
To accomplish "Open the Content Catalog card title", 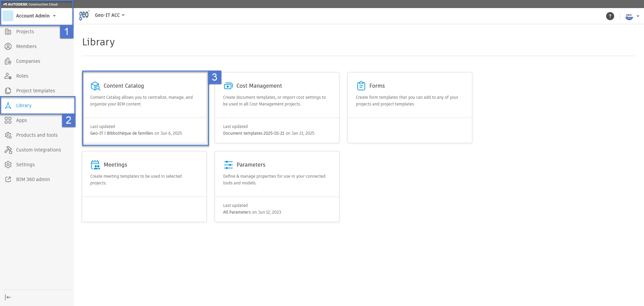I will [124, 86].
